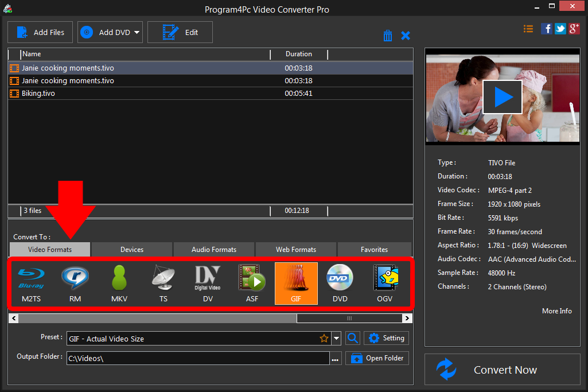This screenshot has height=392, width=588.
Task: Open the orange list menu icon
Action: [528, 29]
